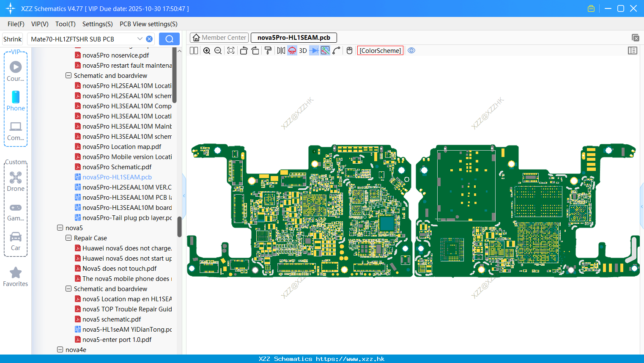Rotate the board counterclockwise
This screenshot has height=363, width=644.
(244, 51)
